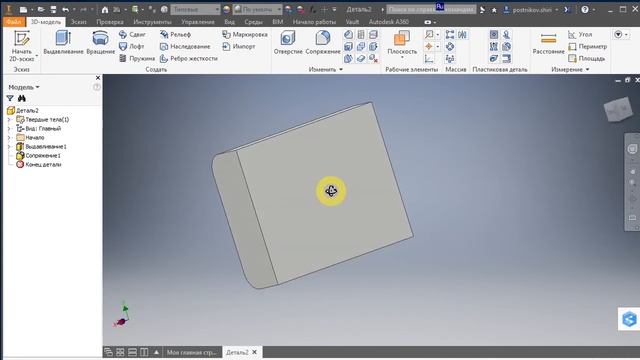The image size is (640, 360).
Task: Switch to the Эскиз ribbon tab
Action: pos(78,22)
